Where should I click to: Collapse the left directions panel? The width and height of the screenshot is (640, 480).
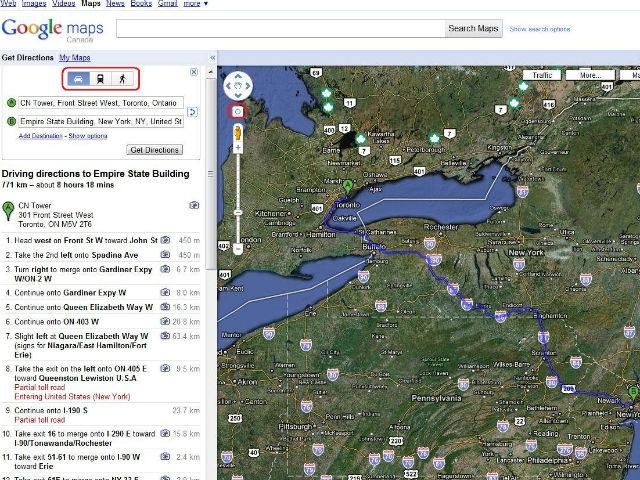coord(211,58)
